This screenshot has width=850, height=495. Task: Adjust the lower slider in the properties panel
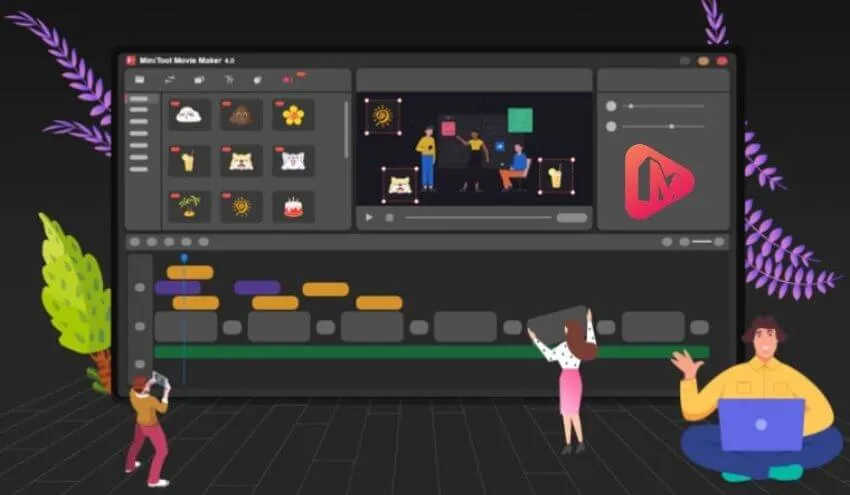point(664,126)
